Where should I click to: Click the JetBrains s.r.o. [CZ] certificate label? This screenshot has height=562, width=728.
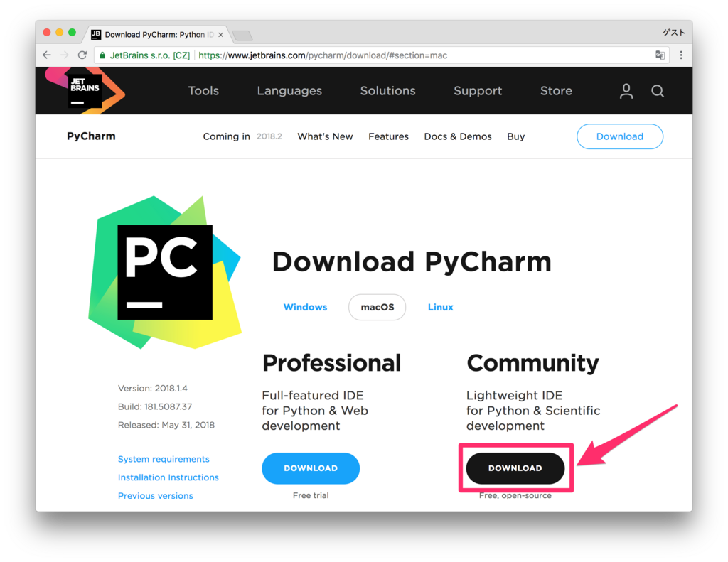pyautogui.click(x=150, y=55)
